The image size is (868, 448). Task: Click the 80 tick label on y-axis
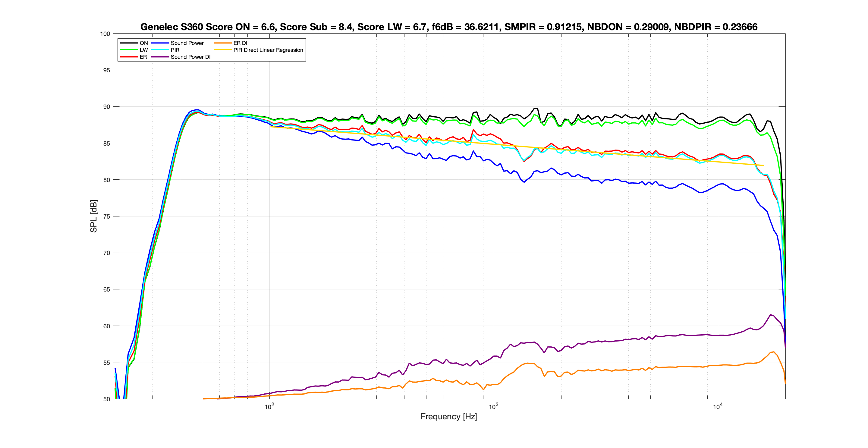pos(106,180)
